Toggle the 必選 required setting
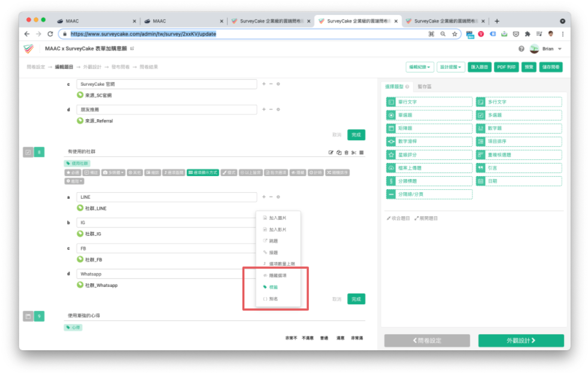The width and height of the screenshot is (588, 373). coord(73,172)
